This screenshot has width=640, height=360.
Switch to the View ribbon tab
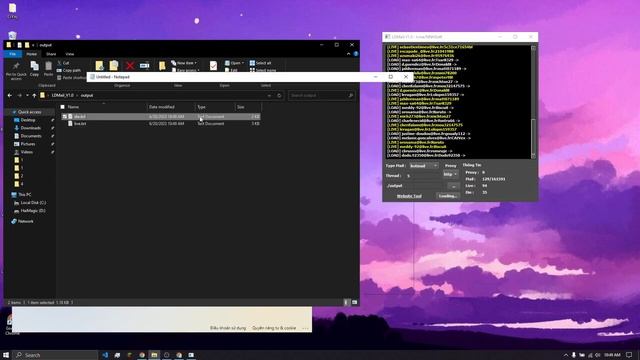click(70, 54)
